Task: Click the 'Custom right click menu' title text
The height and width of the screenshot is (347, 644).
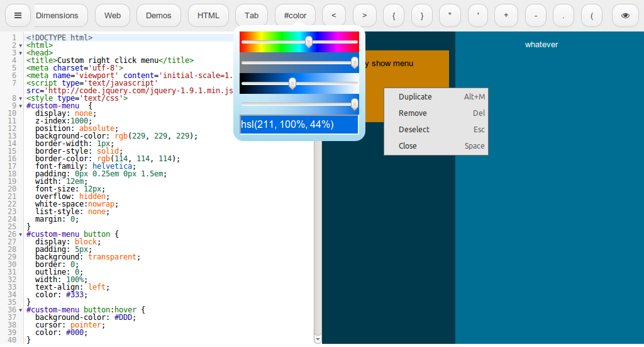Action: [x=108, y=60]
